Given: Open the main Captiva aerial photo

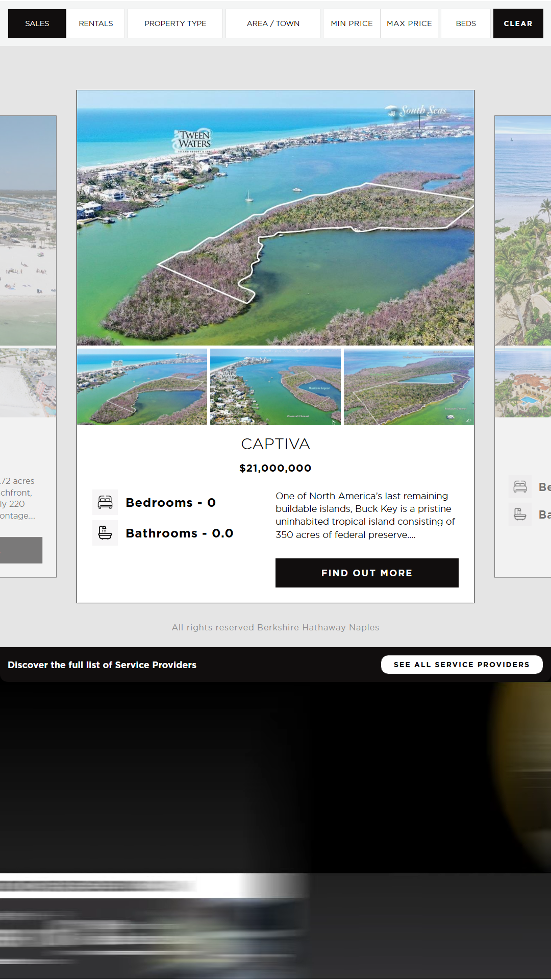Looking at the screenshot, I should coord(275,218).
